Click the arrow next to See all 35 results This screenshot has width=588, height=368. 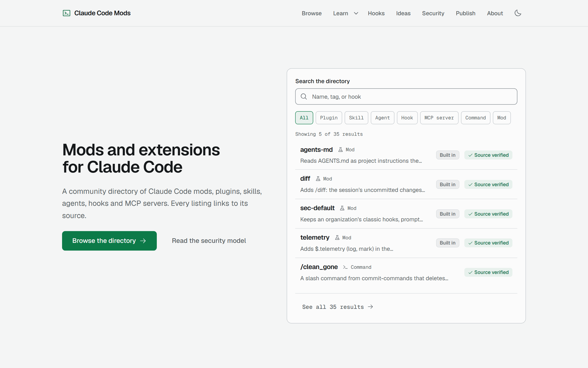click(x=370, y=307)
